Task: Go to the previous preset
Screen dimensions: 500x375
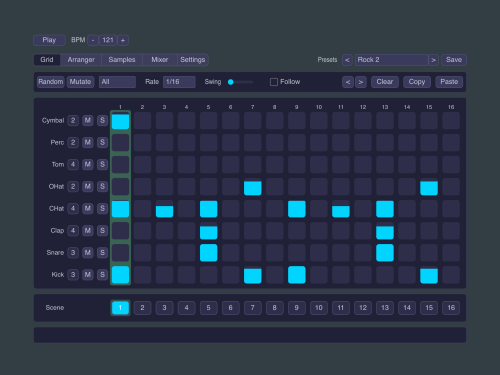Action: [x=347, y=60]
